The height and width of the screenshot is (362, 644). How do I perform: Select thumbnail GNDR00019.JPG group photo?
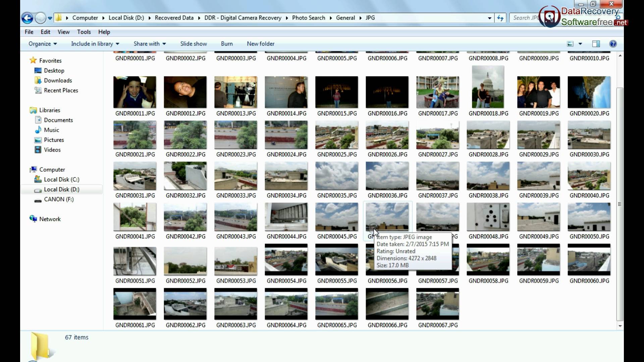click(x=538, y=92)
